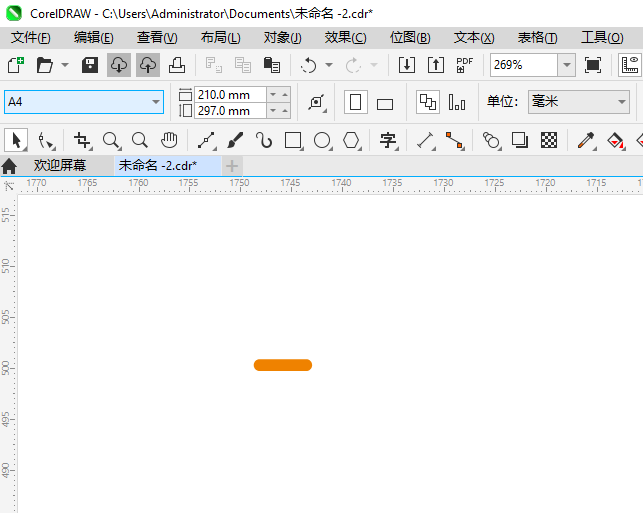This screenshot has height=513, width=643.
Task: Click the cloud upload icon
Action: click(148, 65)
